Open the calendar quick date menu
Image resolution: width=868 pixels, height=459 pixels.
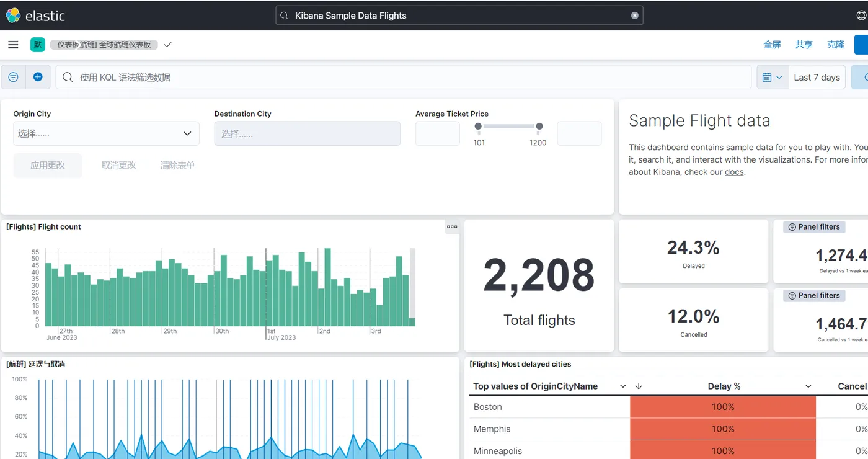click(773, 78)
